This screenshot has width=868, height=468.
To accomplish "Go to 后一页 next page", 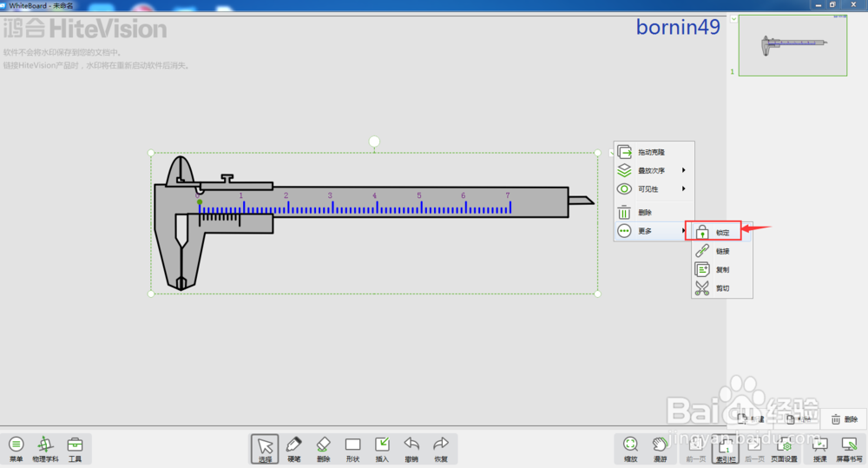I will point(754,449).
